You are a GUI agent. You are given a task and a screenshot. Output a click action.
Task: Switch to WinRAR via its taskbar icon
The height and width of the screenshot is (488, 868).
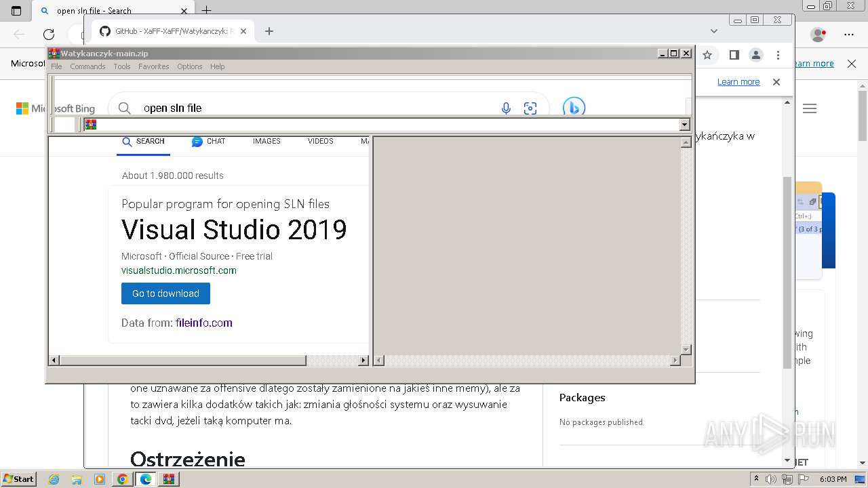coord(169,479)
